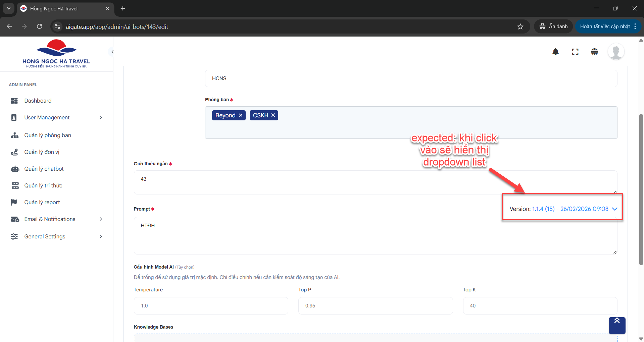Bookmark this page with the star icon

(520, 26)
